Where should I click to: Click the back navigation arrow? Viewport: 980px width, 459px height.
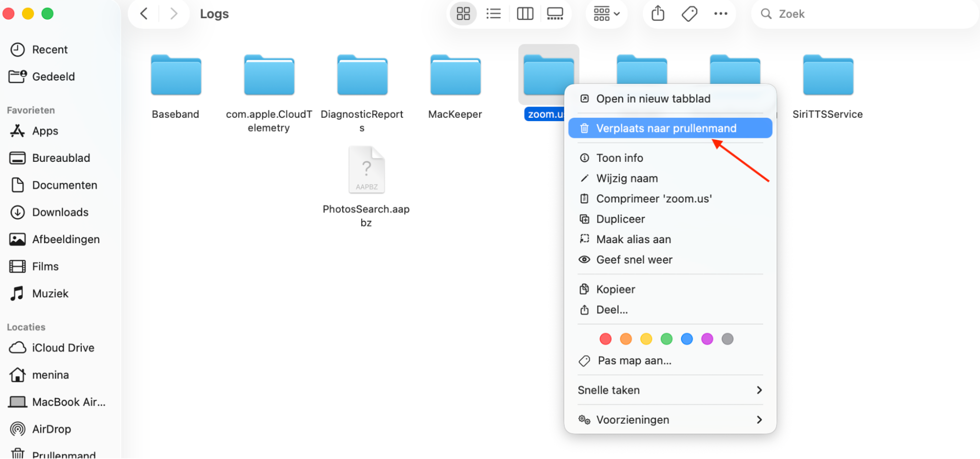pyautogui.click(x=143, y=13)
